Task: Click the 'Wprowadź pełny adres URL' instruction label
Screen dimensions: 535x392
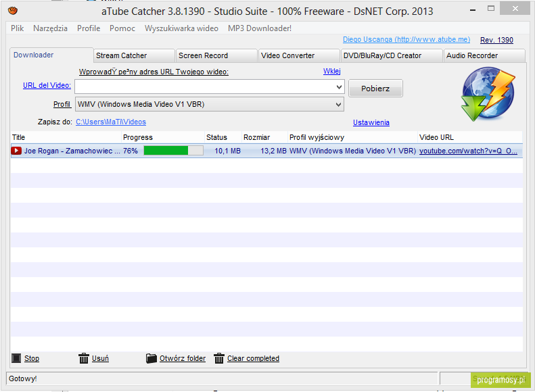Action: pos(154,72)
